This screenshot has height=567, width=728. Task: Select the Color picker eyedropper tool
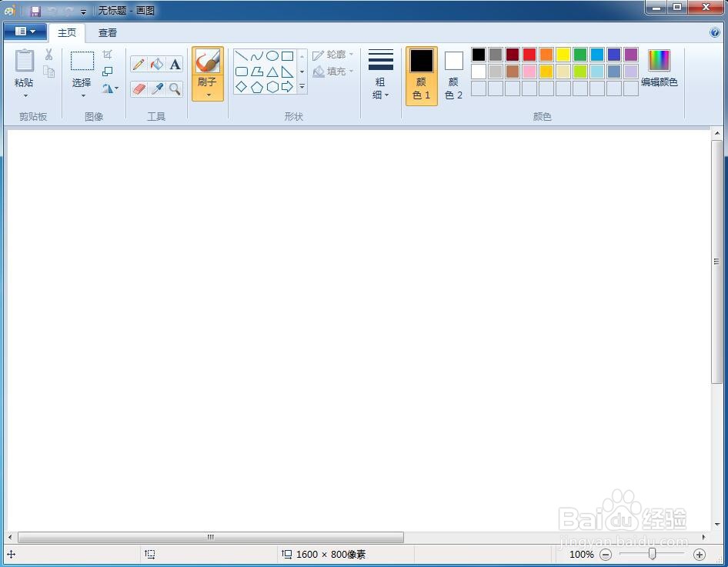[x=157, y=88]
